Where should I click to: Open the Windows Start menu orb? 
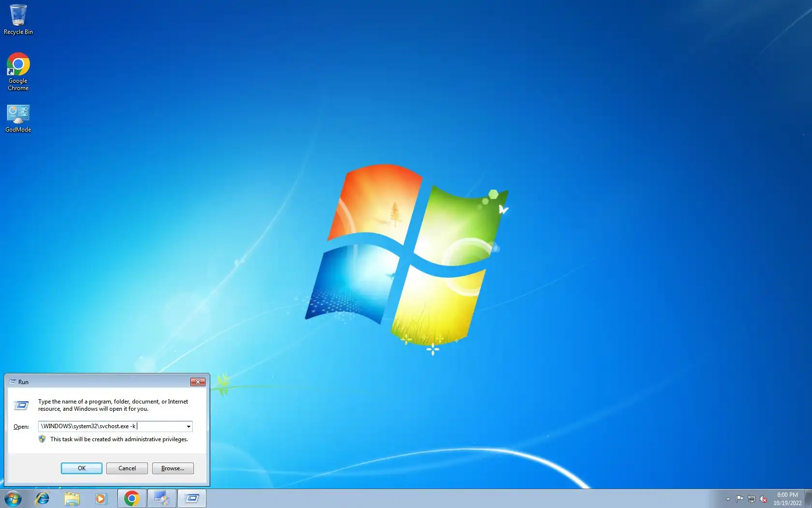[x=13, y=498]
